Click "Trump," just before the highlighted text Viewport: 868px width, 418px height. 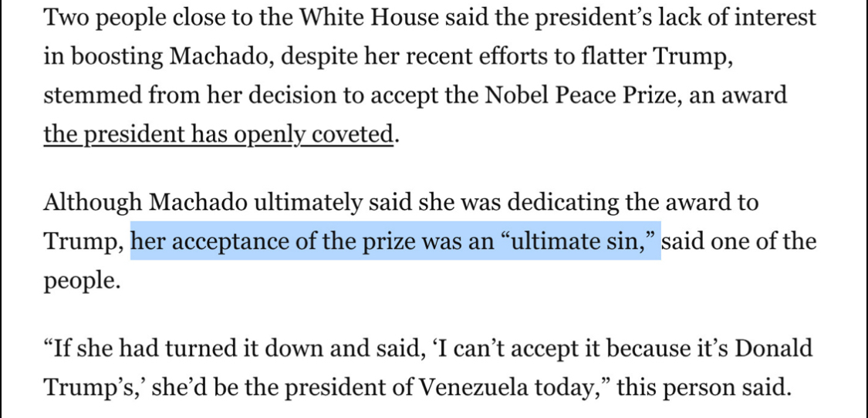click(x=85, y=241)
